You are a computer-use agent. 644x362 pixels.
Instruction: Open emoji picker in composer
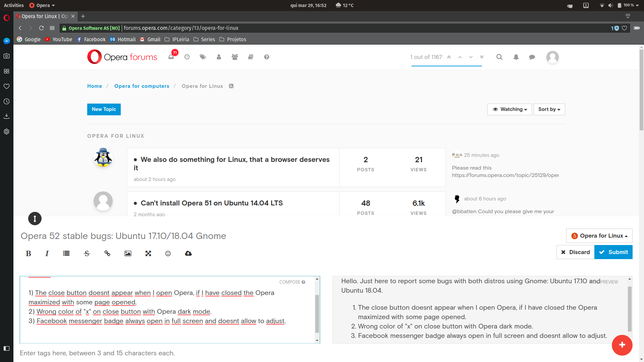pyautogui.click(x=168, y=253)
